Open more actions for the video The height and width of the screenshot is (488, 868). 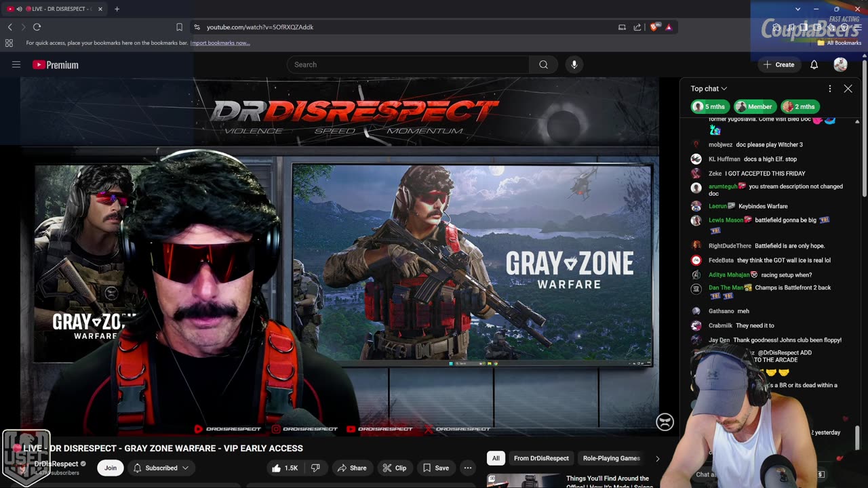coord(467,468)
